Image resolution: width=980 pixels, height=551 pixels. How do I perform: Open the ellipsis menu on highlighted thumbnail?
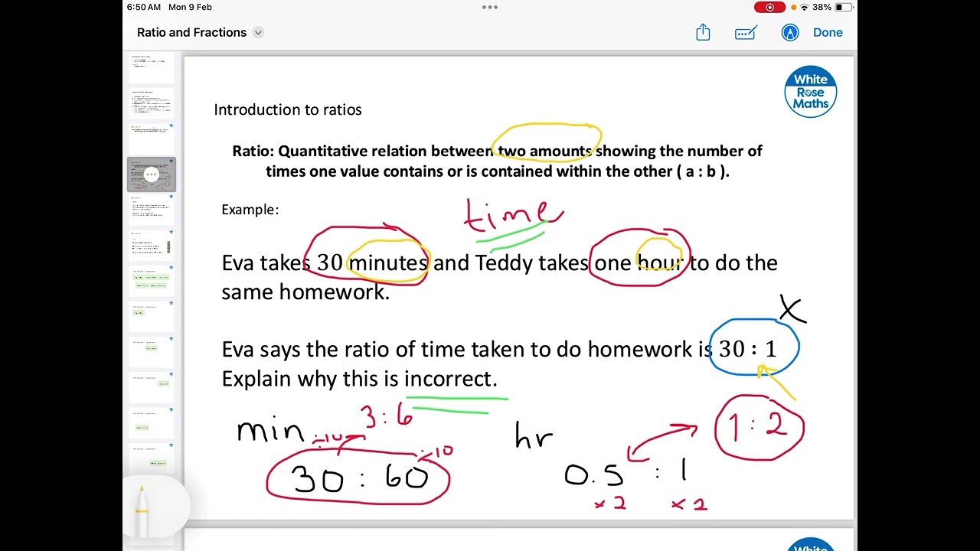[151, 174]
